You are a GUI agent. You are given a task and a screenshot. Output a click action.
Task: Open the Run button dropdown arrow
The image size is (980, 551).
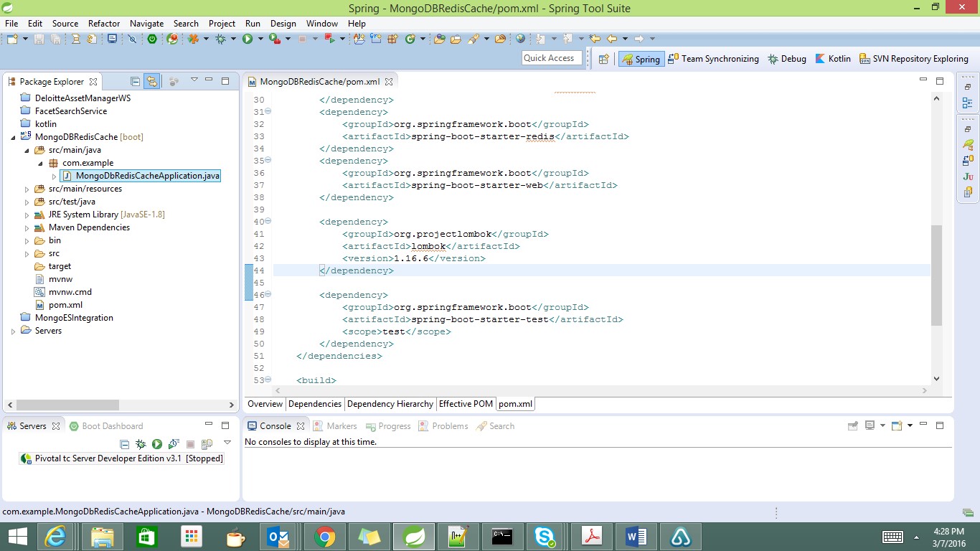click(259, 39)
